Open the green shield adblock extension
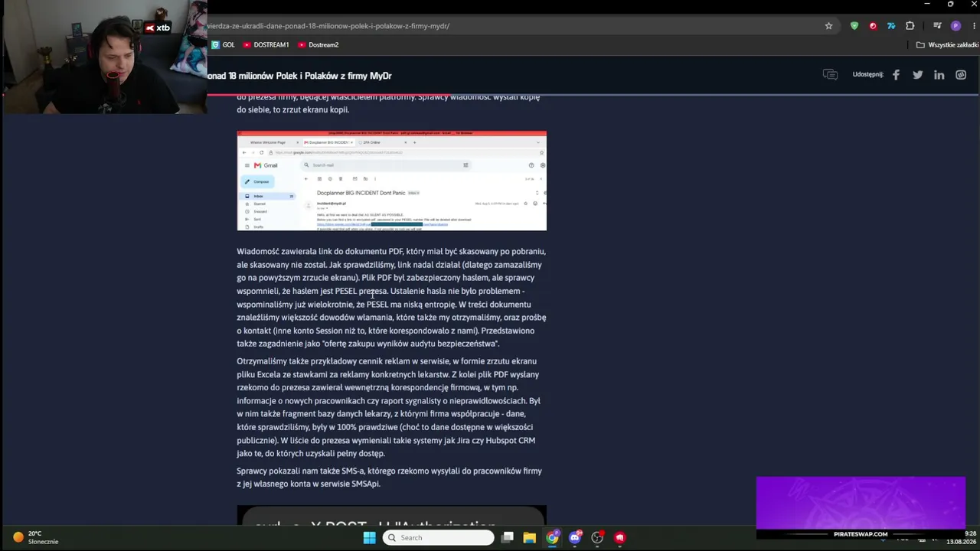The width and height of the screenshot is (980, 551). tap(854, 26)
